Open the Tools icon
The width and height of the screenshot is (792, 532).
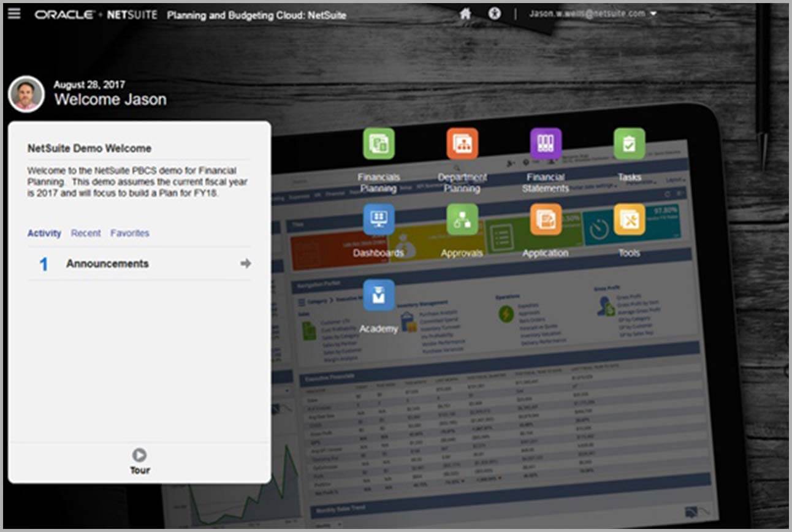629,219
